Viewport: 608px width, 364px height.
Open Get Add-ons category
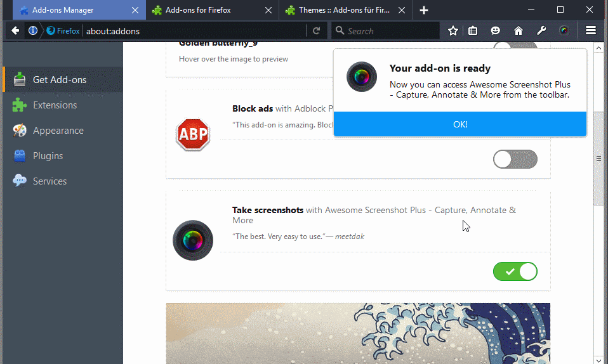point(63,79)
